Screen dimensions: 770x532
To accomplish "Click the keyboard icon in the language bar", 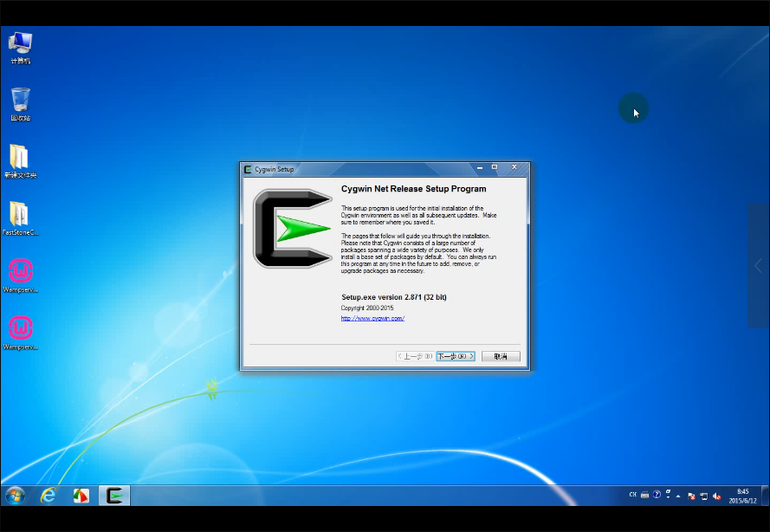I will [644, 495].
